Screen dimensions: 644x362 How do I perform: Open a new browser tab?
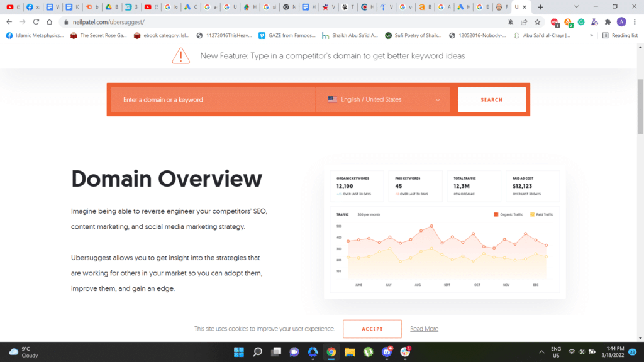click(540, 7)
